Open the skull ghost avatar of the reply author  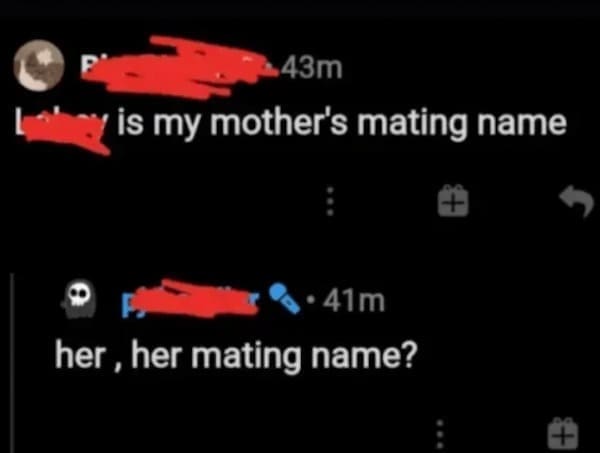point(79,299)
